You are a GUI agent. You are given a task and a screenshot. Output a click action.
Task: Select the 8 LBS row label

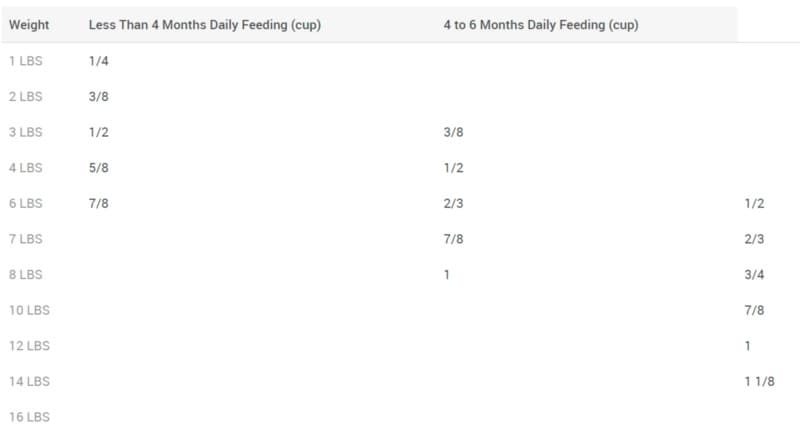coord(26,275)
